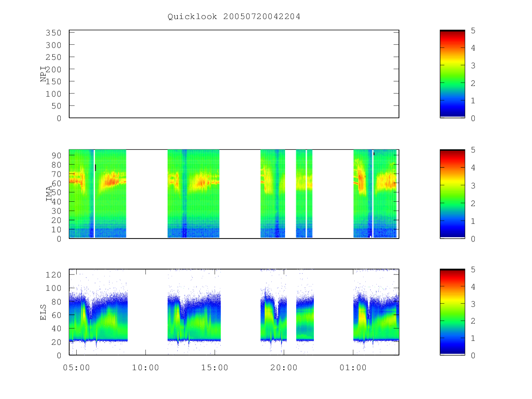Select the ELS axis label
The image size is (532, 399).
(x=43, y=312)
